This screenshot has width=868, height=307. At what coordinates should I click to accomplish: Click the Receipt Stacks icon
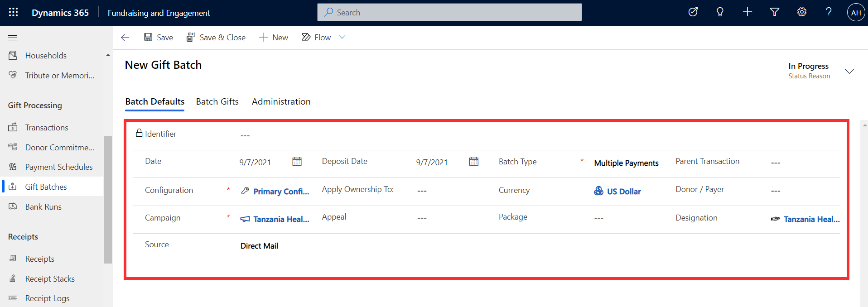pos(13,278)
